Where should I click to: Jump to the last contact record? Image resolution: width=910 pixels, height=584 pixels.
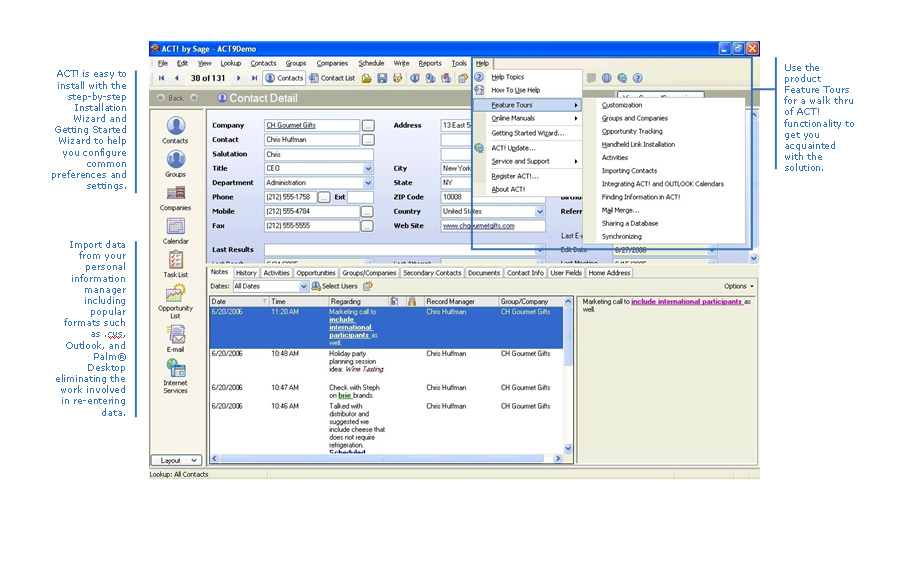coord(254,78)
